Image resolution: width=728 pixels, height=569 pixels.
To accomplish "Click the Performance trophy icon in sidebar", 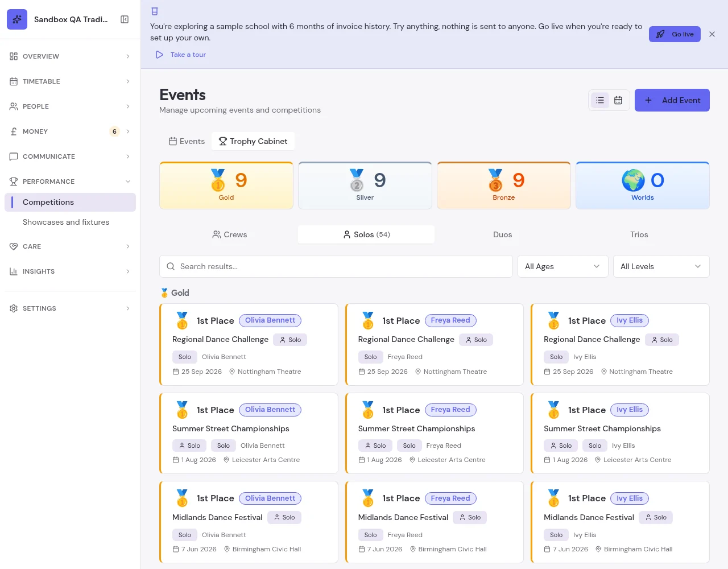I will point(14,182).
